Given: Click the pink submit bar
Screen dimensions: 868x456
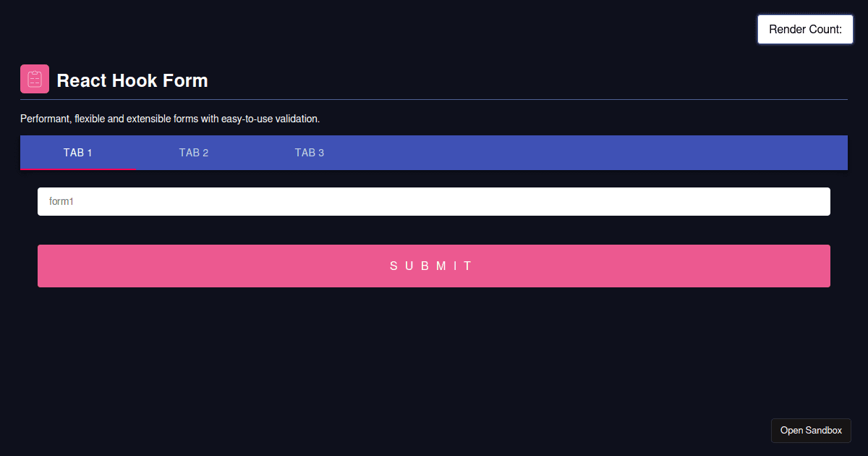Looking at the screenshot, I should 433,266.
